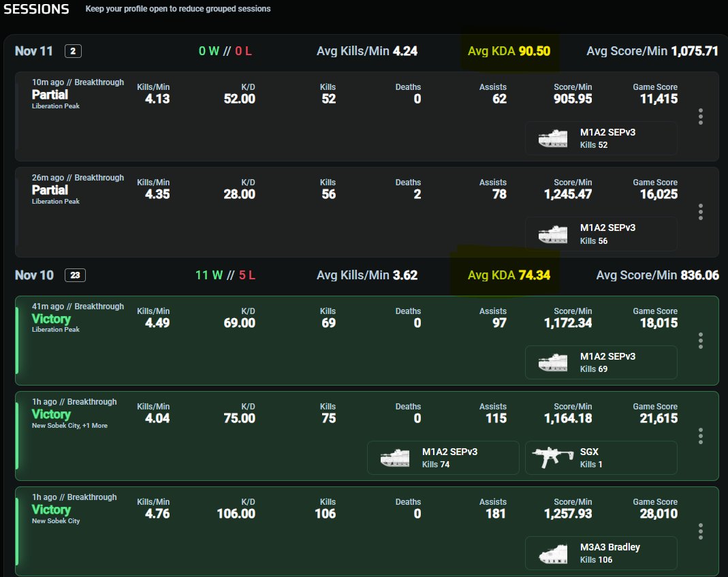The image size is (728, 577).
Task: Open options menu for 26m ago Partial match
Action: click(x=701, y=212)
